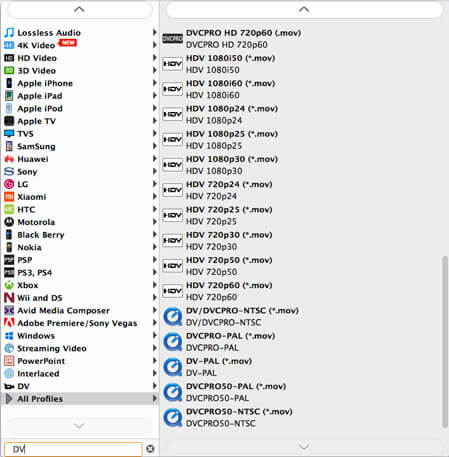Click the Adobe Premiere/Sony Vegas icon
This screenshot has width=449, height=457.
[9, 323]
